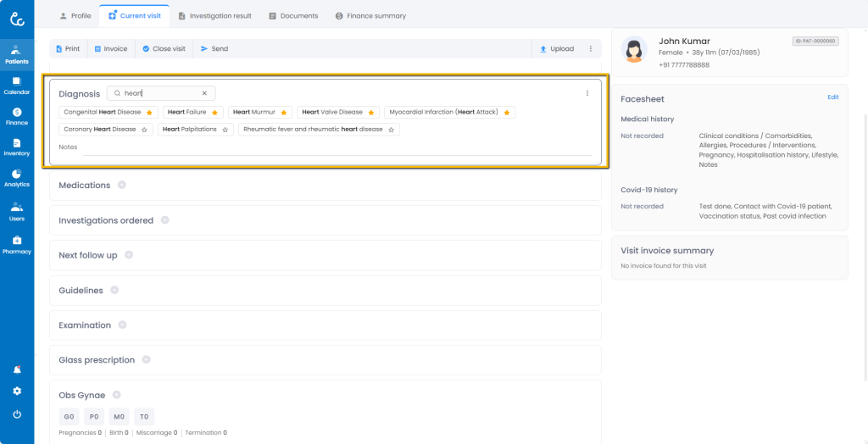Expand the Investigations ordered section
This screenshot has width=868, height=444.
(164, 220)
